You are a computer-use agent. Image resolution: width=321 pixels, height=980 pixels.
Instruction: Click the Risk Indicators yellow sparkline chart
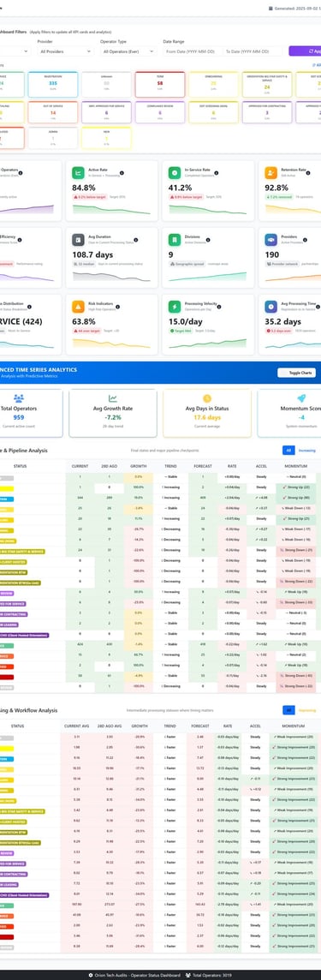[x=111, y=344]
